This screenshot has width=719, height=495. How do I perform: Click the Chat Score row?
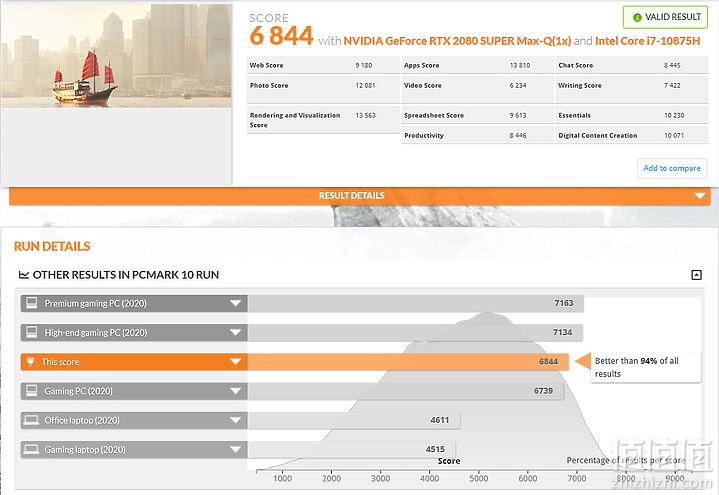click(631, 65)
